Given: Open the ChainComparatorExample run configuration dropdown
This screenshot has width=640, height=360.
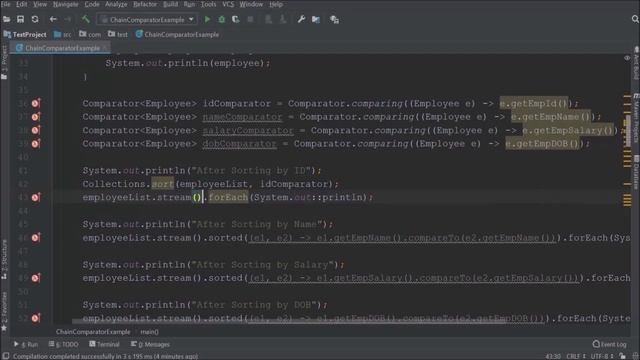Looking at the screenshot, I should [x=147, y=19].
